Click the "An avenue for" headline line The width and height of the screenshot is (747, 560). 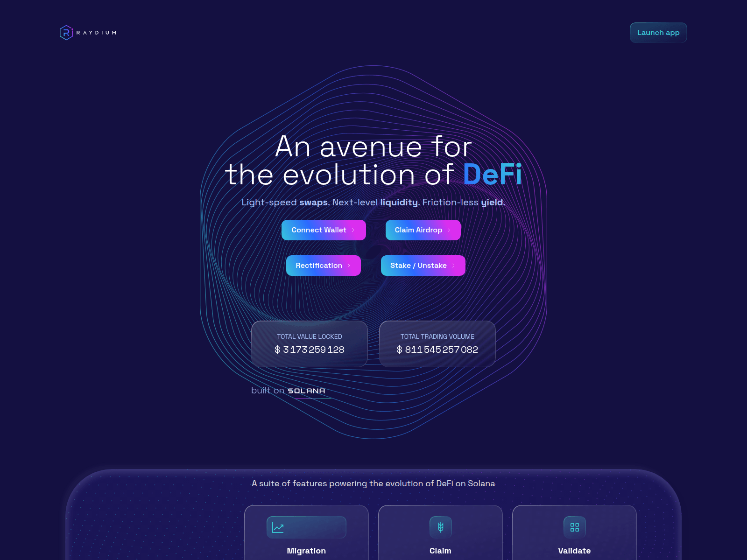click(x=373, y=147)
